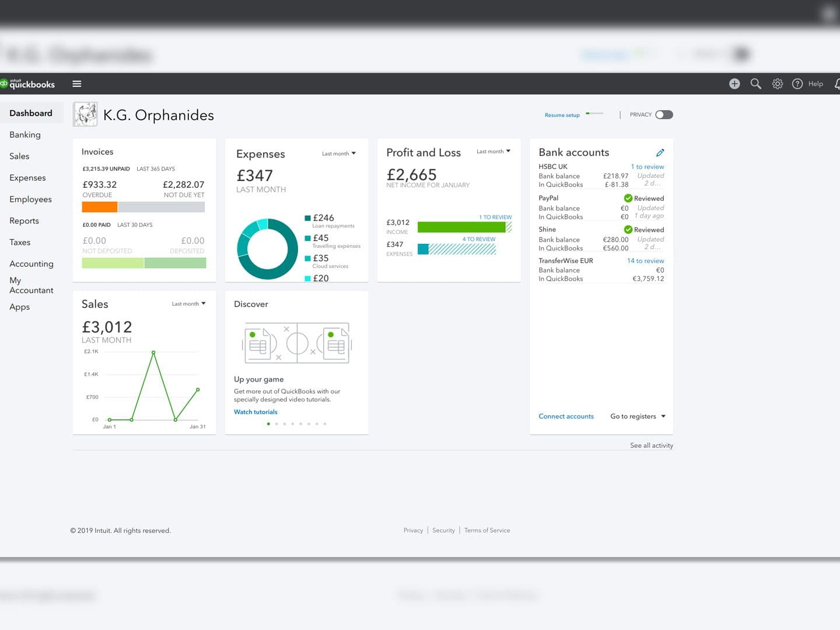
Task: Select first Discover carousel dot
Action: [x=268, y=424]
